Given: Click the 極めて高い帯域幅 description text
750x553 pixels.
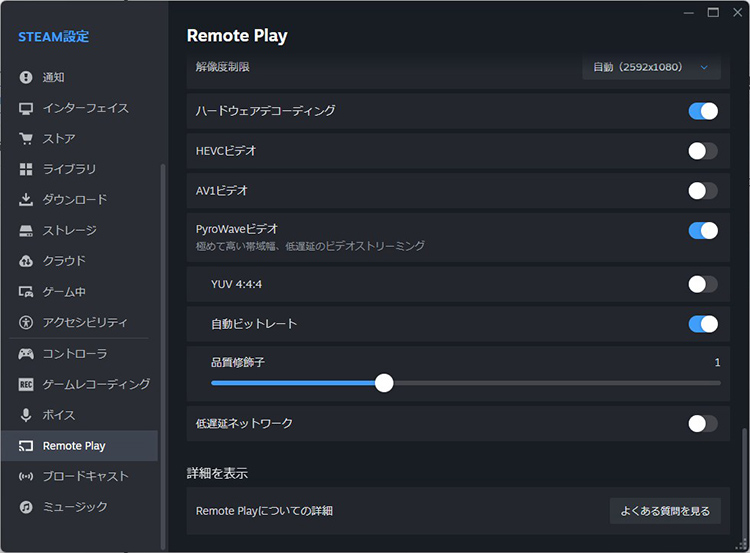Looking at the screenshot, I should (x=310, y=246).
